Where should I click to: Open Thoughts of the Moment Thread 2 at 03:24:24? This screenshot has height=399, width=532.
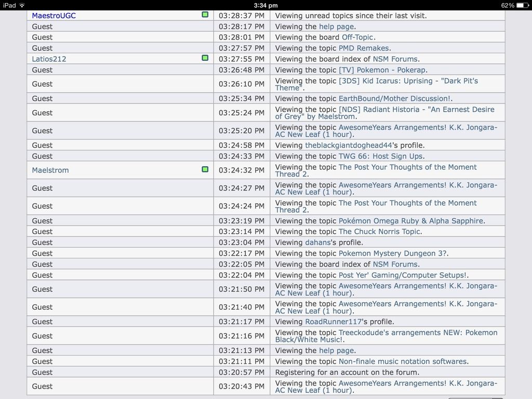coord(376,207)
